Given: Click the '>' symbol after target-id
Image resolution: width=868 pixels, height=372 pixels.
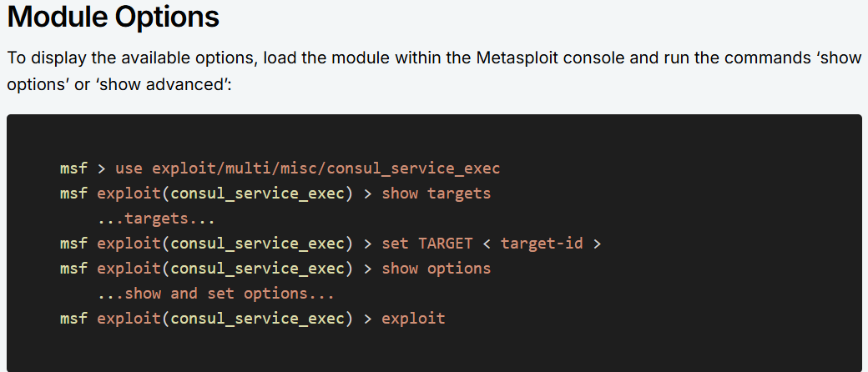Looking at the screenshot, I should pos(597,244).
